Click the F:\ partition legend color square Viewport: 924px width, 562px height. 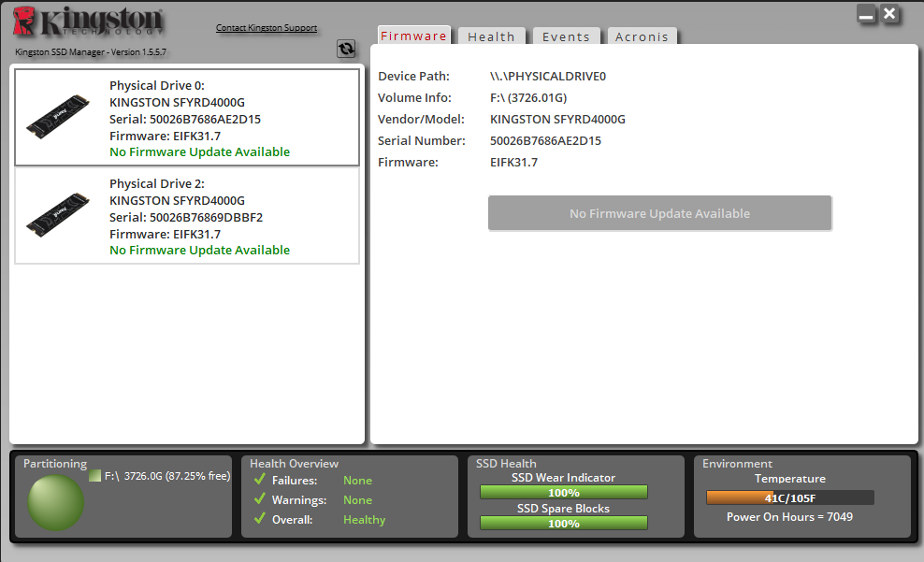tap(94, 476)
